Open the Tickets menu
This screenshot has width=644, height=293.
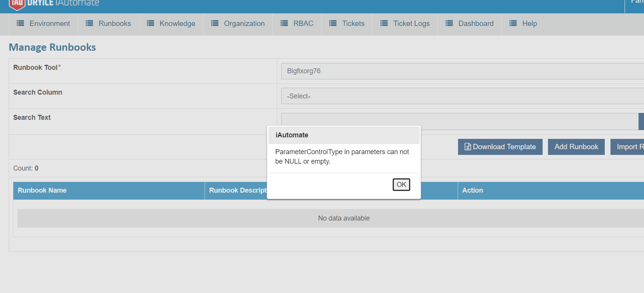(x=347, y=24)
